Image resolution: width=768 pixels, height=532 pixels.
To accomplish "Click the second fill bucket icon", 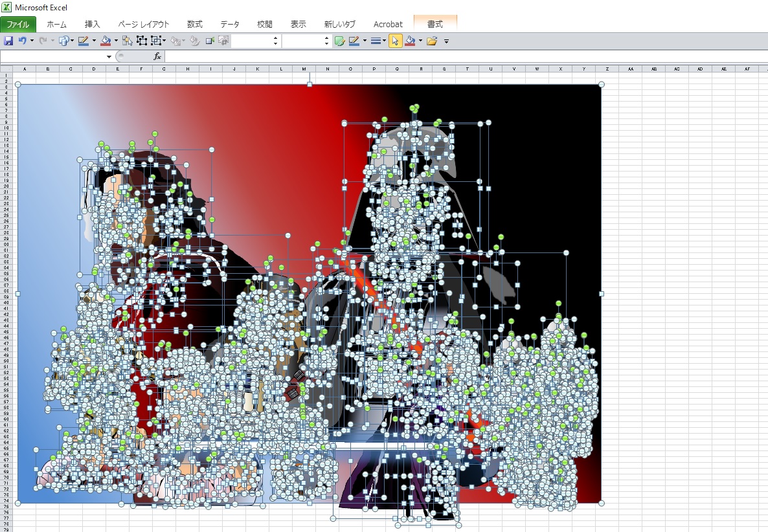I will click(x=411, y=41).
